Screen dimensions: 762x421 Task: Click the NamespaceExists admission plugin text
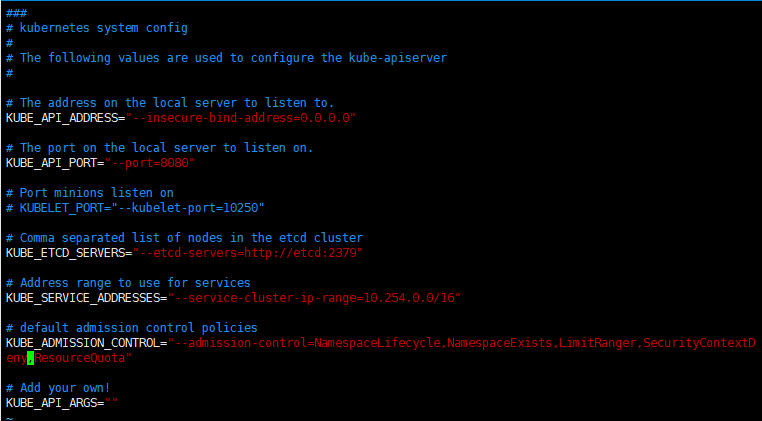point(500,343)
